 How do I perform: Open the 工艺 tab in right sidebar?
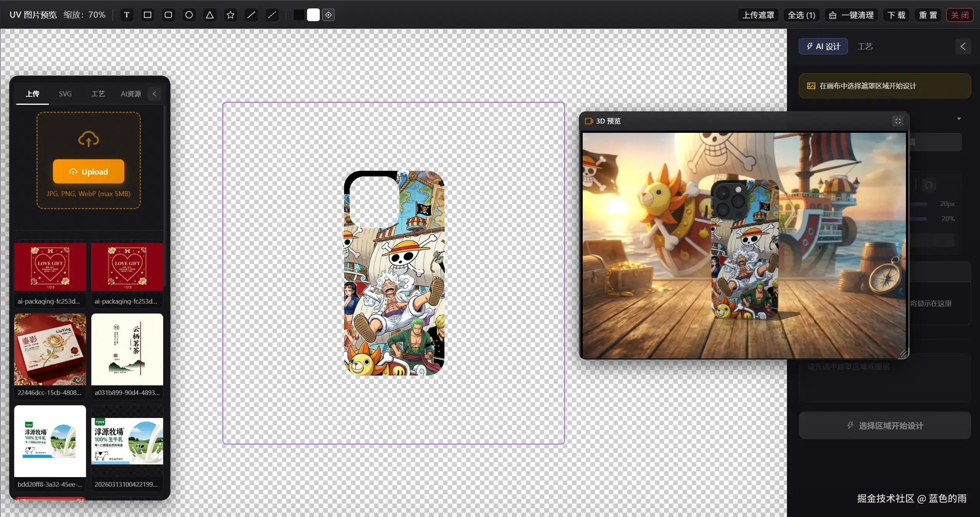click(x=865, y=46)
